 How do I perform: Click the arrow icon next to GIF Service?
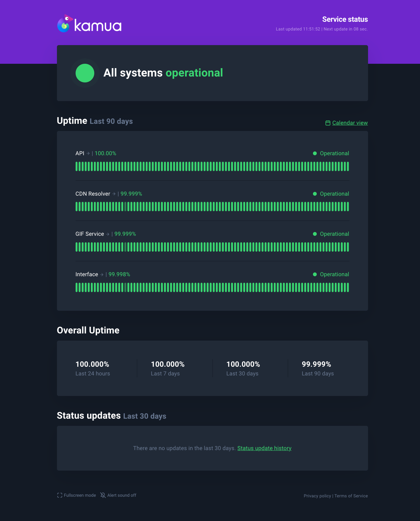click(108, 234)
